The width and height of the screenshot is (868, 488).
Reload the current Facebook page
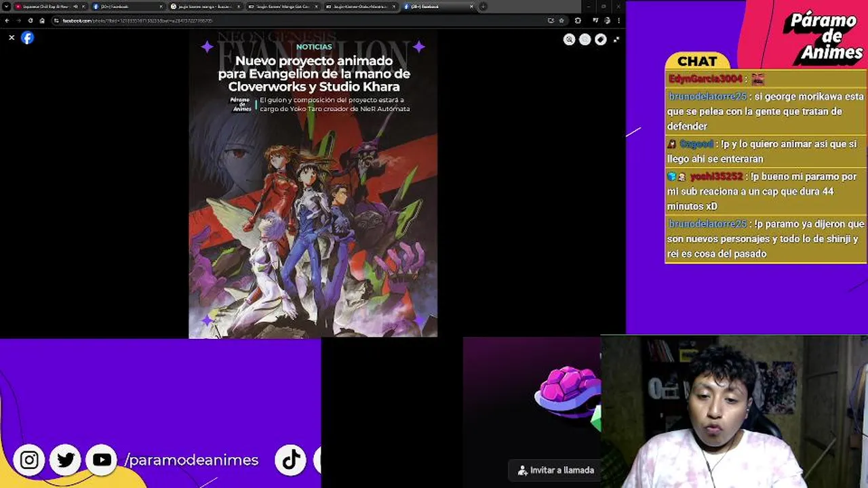click(31, 20)
